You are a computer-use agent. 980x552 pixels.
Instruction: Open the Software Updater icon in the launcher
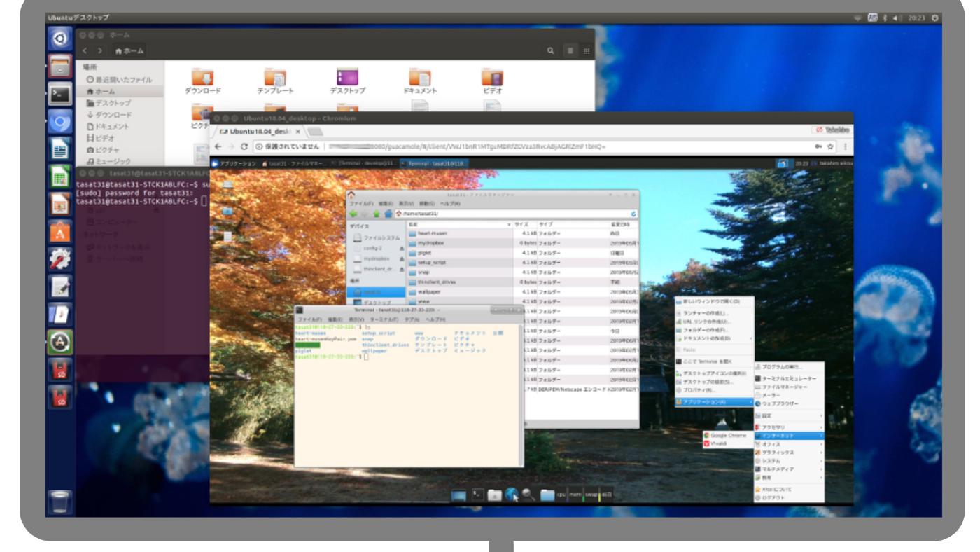click(60, 342)
